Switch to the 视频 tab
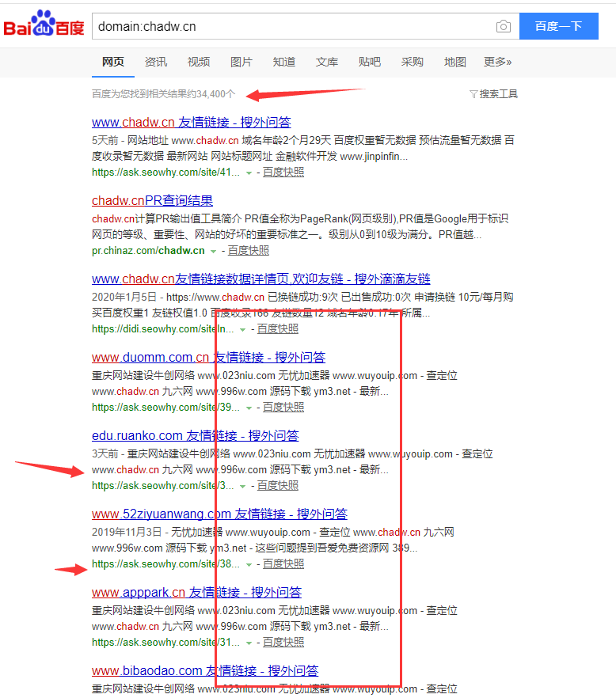 pyautogui.click(x=199, y=62)
